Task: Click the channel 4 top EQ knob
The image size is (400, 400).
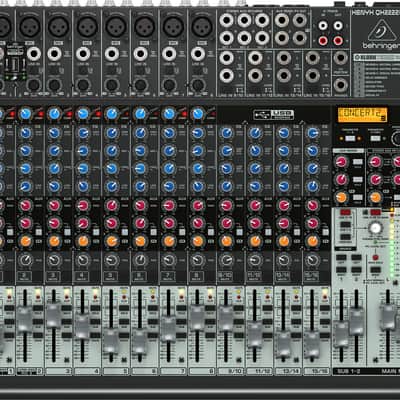Action: tap(83, 133)
